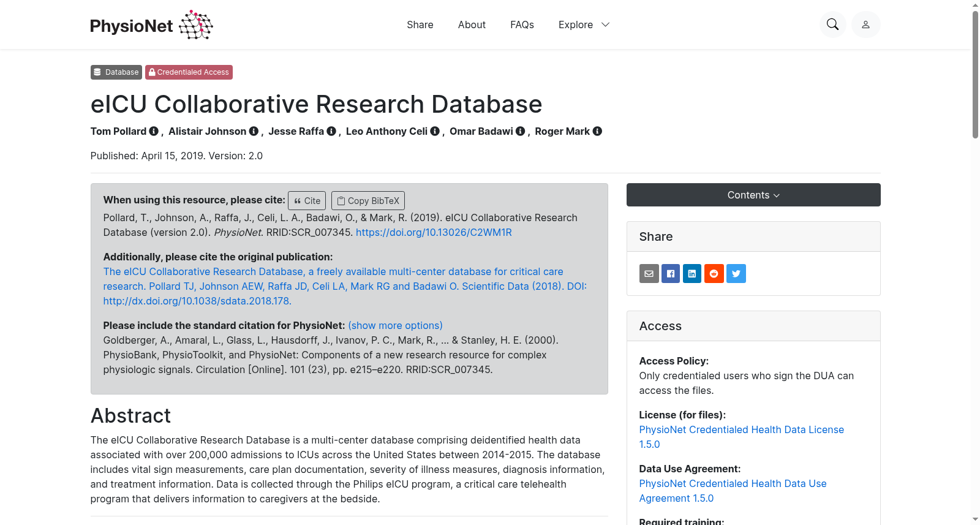Click the Cite button
This screenshot has height=525, width=980.
click(x=307, y=201)
